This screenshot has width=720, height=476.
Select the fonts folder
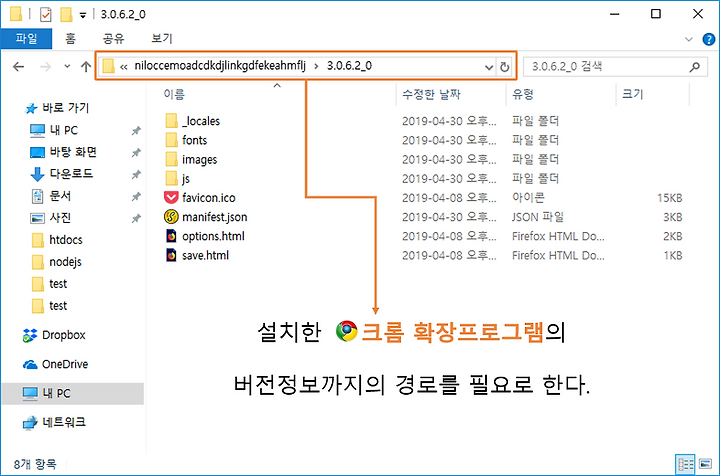186,140
